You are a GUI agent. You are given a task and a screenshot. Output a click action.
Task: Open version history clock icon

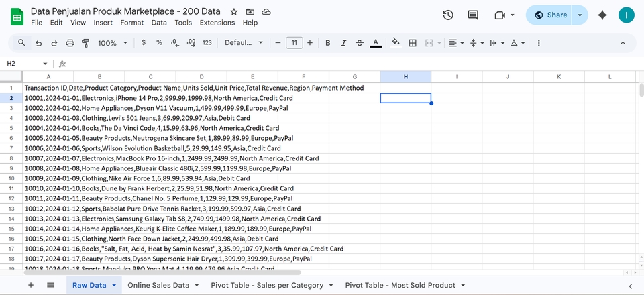point(448,15)
